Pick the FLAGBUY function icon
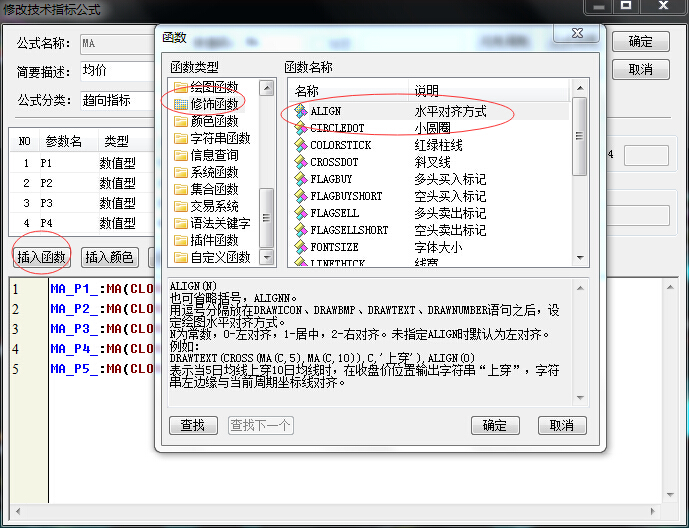The image size is (689, 528). coord(299,179)
